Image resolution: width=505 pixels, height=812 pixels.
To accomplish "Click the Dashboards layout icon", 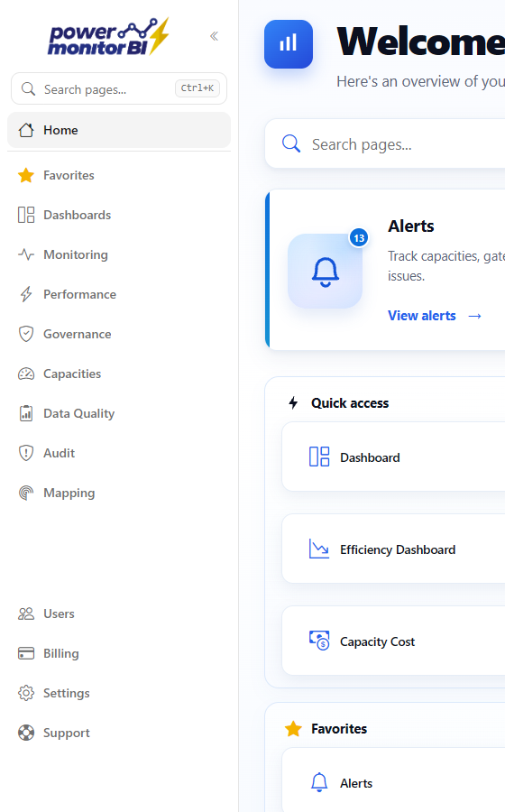I will click(26, 215).
